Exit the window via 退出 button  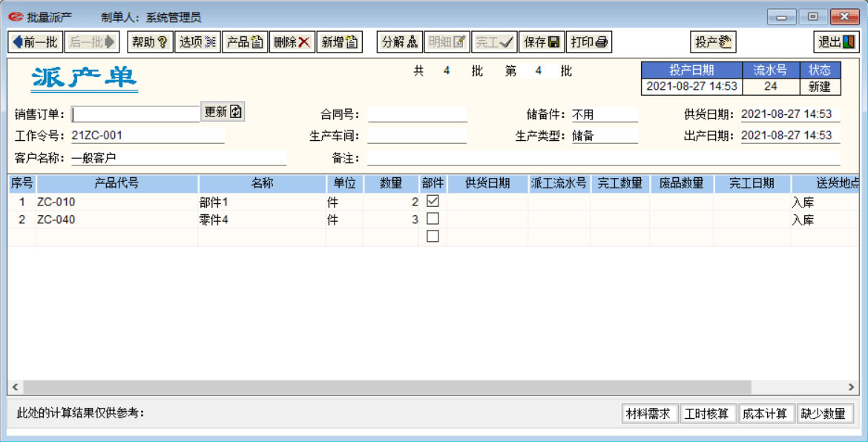pyautogui.click(x=836, y=42)
